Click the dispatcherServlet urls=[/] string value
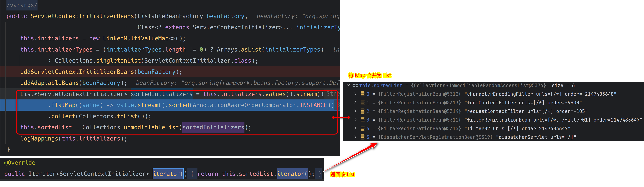The height and width of the screenshot is (187, 644). tap(536, 137)
